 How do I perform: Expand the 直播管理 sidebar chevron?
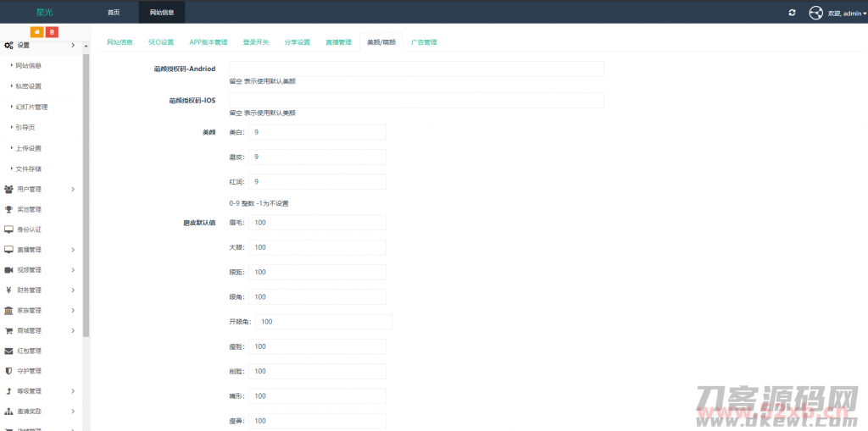click(73, 250)
